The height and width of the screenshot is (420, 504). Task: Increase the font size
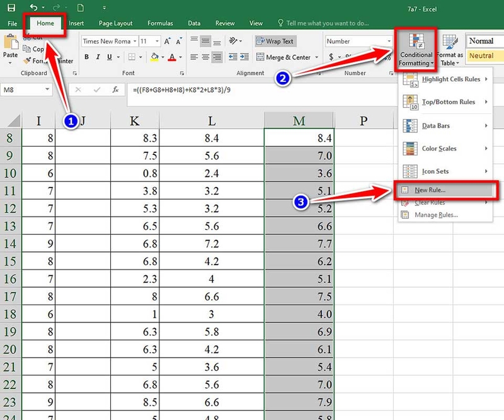coord(167,40)
